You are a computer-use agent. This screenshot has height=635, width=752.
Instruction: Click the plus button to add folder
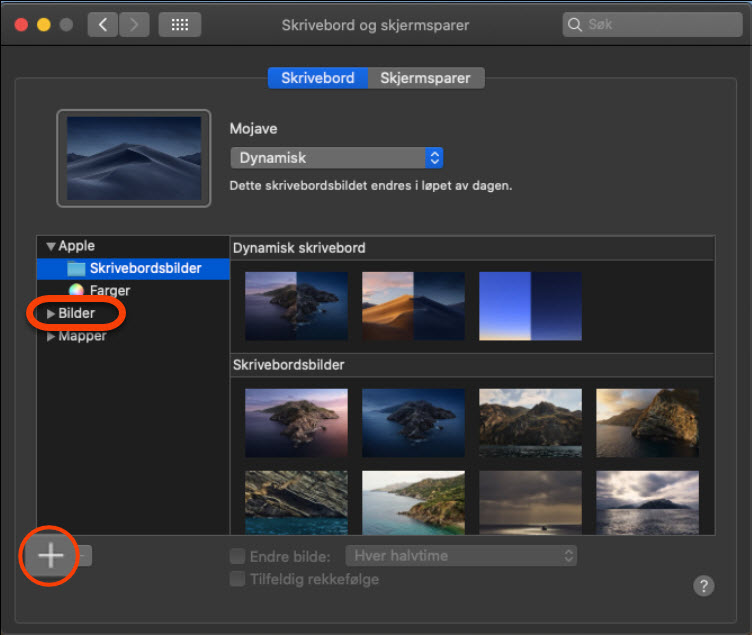pos(50,556)
